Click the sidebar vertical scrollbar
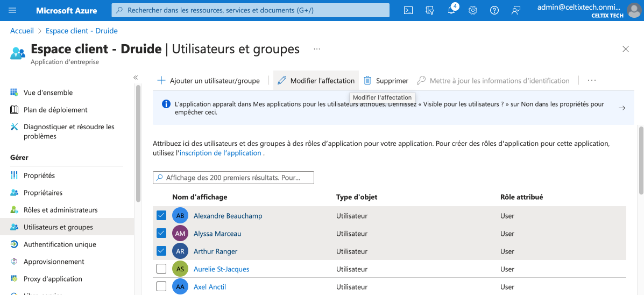The image size is (644, 295). (x=138, y=143)
